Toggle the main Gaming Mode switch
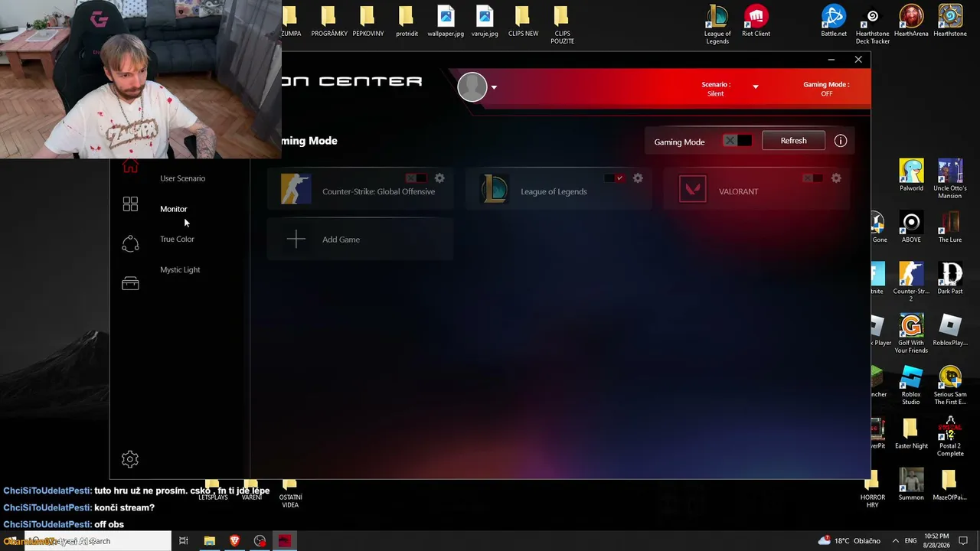Screen dimensions: 980x551 [x=737, y=141]
